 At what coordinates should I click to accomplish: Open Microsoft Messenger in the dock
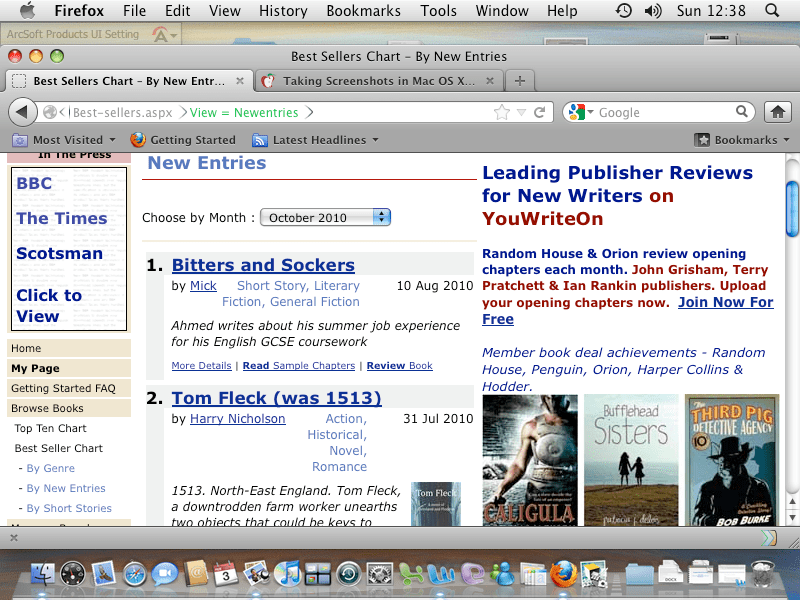(x=503, y=573)
